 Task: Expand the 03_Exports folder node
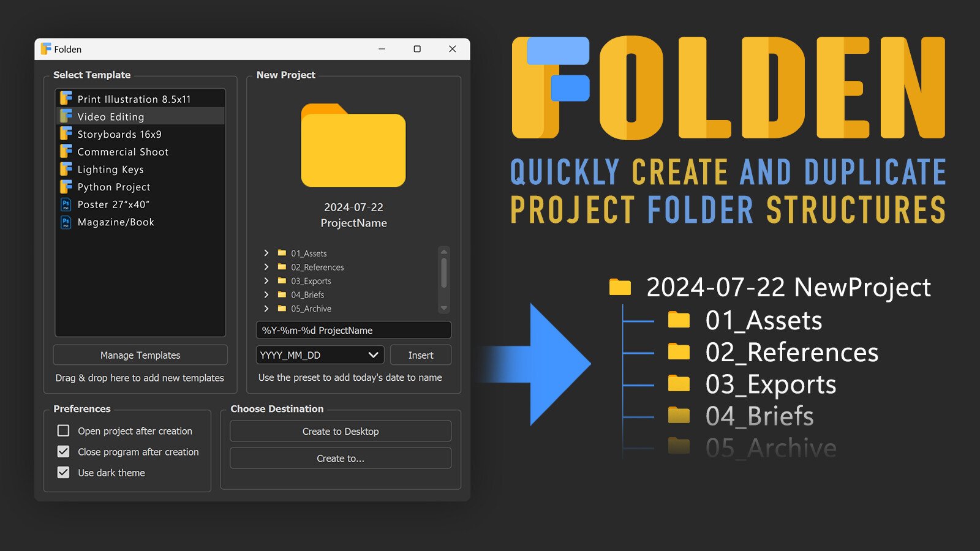click(x=266, y=281)
